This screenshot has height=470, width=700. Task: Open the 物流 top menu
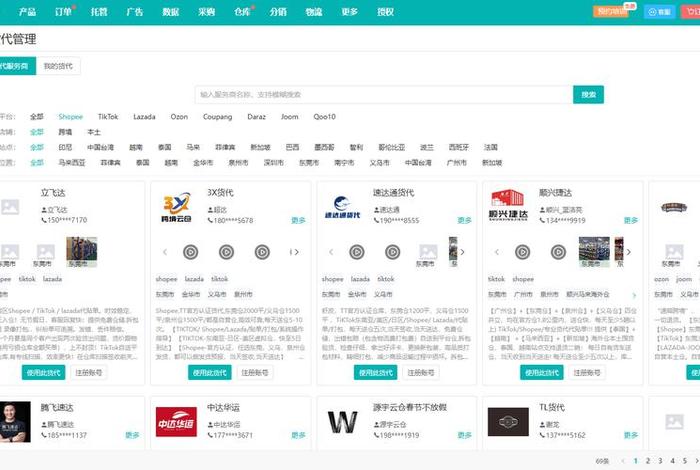[314, 12]
